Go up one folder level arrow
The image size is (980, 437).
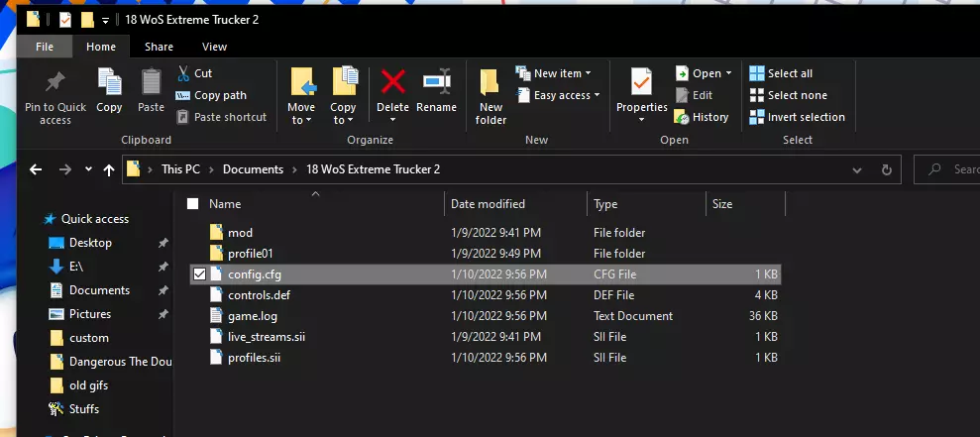(x=109, y=169)
